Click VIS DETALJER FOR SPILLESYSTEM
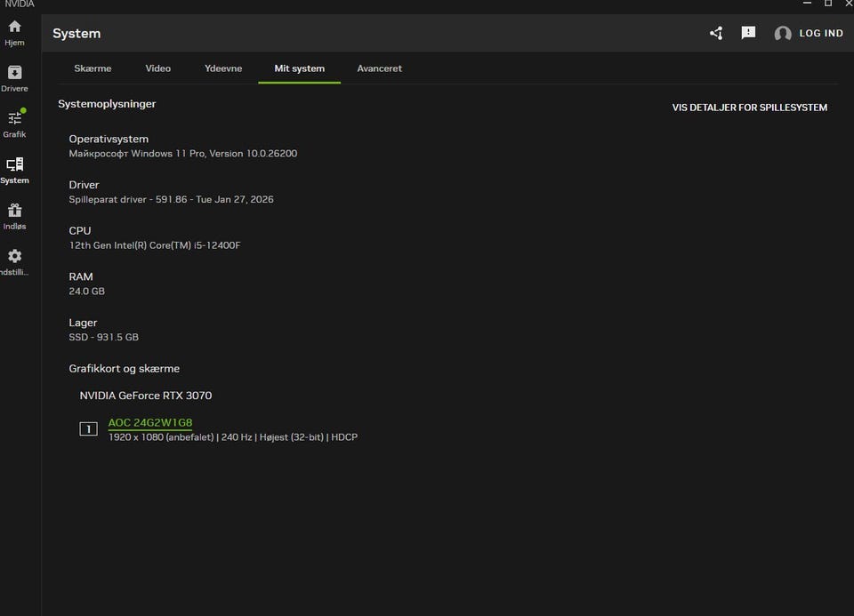The height and width of the screenshot is (616, 854). pyautogui.click(x=749, y=108)
